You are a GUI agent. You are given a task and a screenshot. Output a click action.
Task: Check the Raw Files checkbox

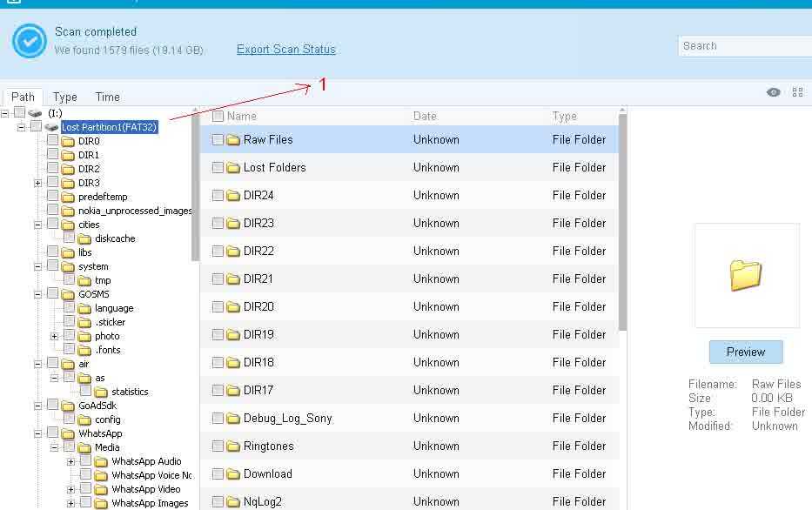click(x=218, y=140)
